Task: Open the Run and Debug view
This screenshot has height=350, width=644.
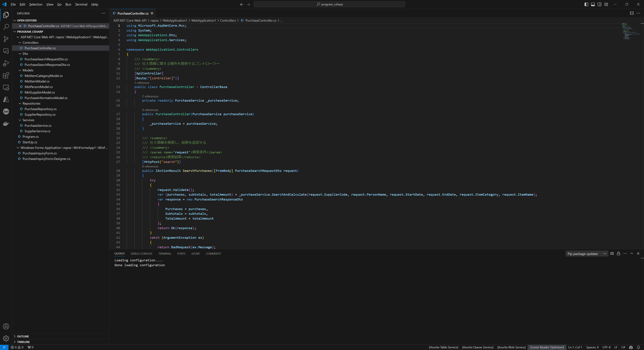Action: pos(6,63)
